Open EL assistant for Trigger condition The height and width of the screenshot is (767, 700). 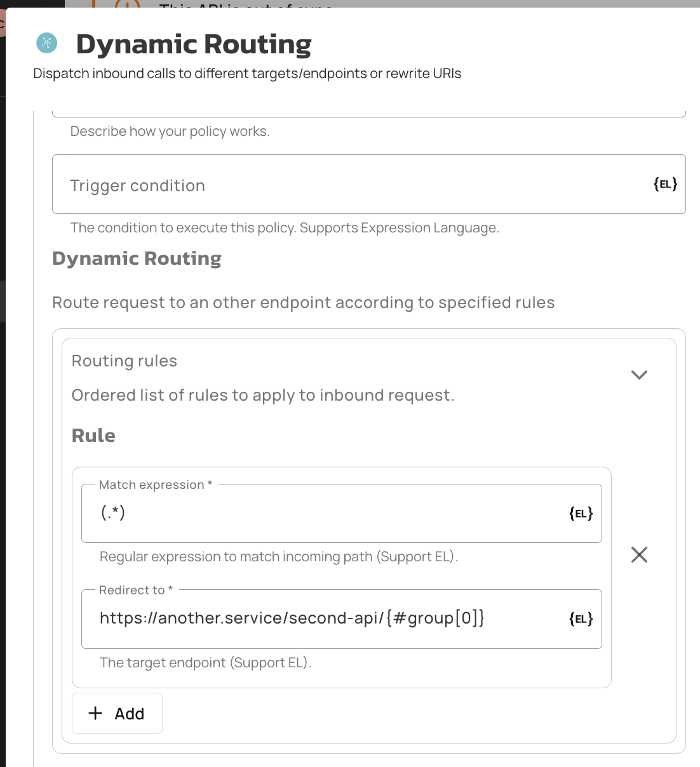coord(665,184)
